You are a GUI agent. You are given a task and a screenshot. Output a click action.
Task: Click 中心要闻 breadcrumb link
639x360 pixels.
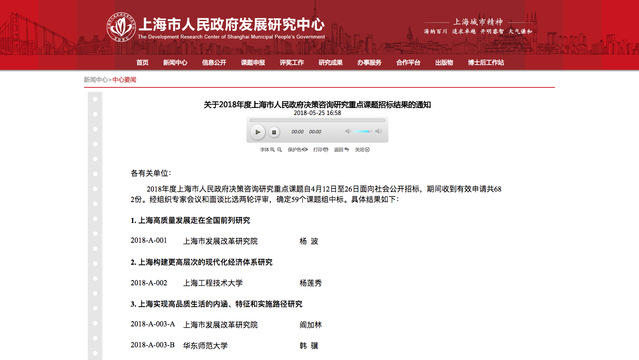[x=124, y=80]
